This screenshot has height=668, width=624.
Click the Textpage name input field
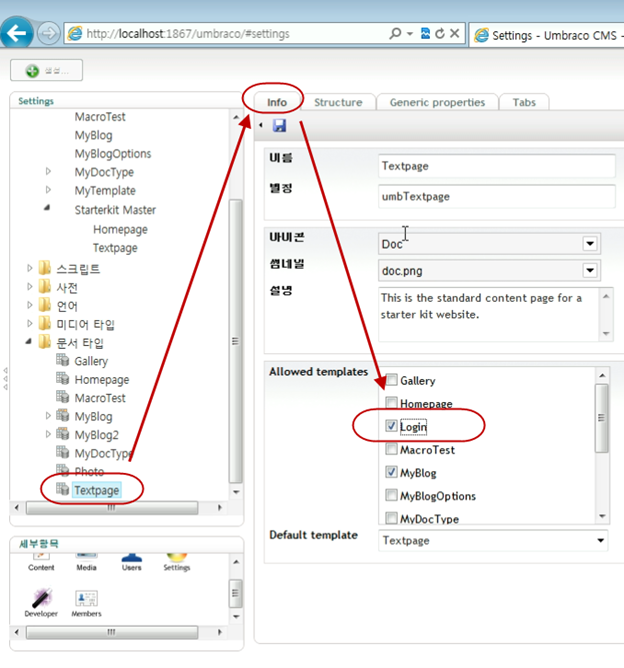tap(497, 166)
